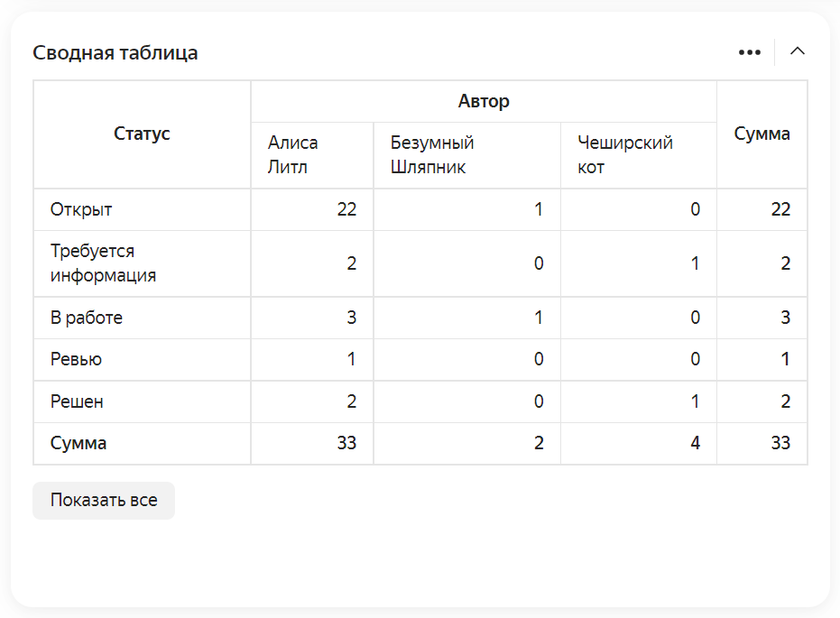Click Чеширский кот's total value 4
Viewport: 840px width, 618px height.
[695, 443]
